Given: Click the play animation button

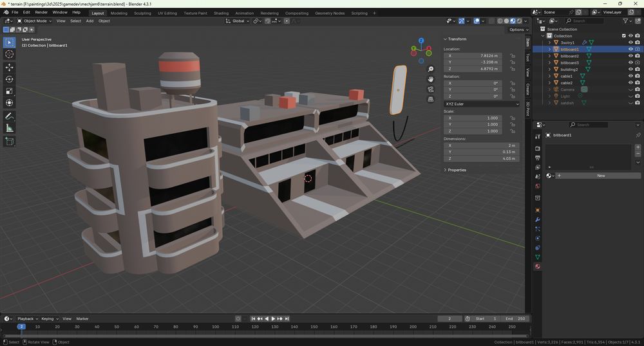Looking at the screenshot, I should (273, 318).
